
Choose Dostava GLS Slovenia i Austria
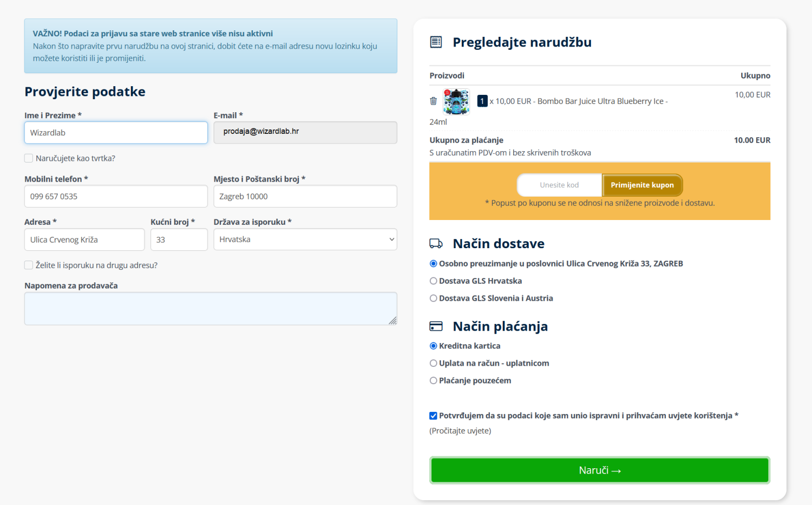pyautogui.click(x=433, y=298)
